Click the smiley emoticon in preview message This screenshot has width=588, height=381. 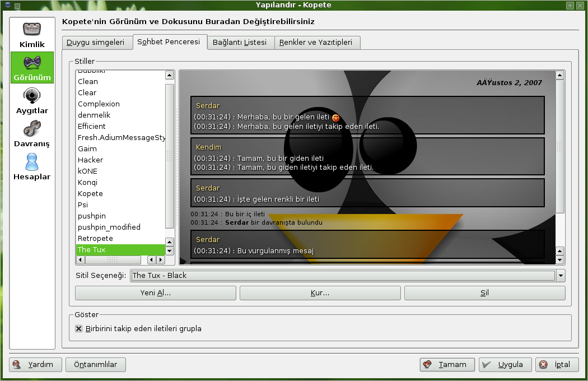point(335,118)
